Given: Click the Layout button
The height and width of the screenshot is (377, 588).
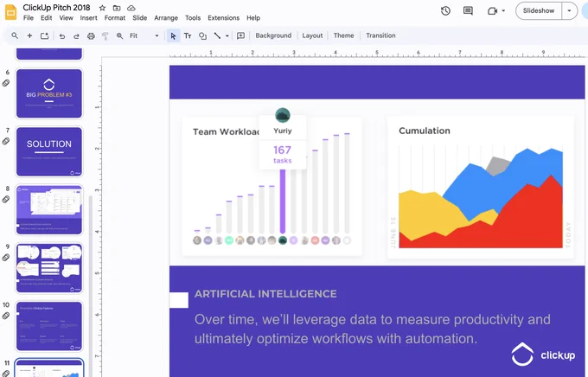Looking at the screenshot, I should click(312, 35).
